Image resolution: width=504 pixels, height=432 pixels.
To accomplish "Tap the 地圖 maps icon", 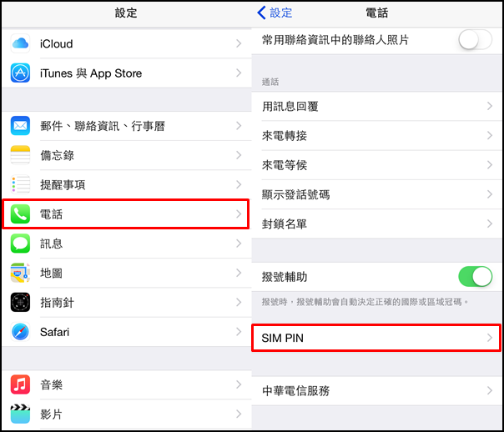I will coord(20,273).
